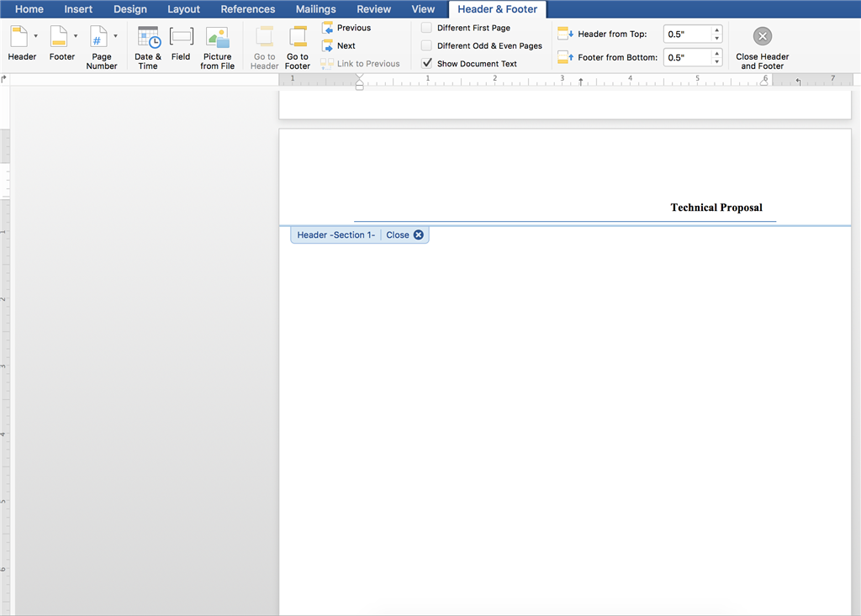
Task: Decrease Header from Top value
Action: click(716, 38)
